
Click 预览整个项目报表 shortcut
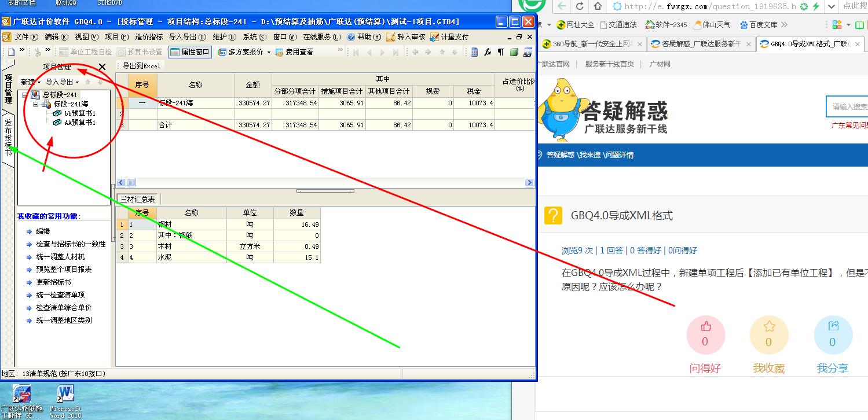(x=64, y=270)
